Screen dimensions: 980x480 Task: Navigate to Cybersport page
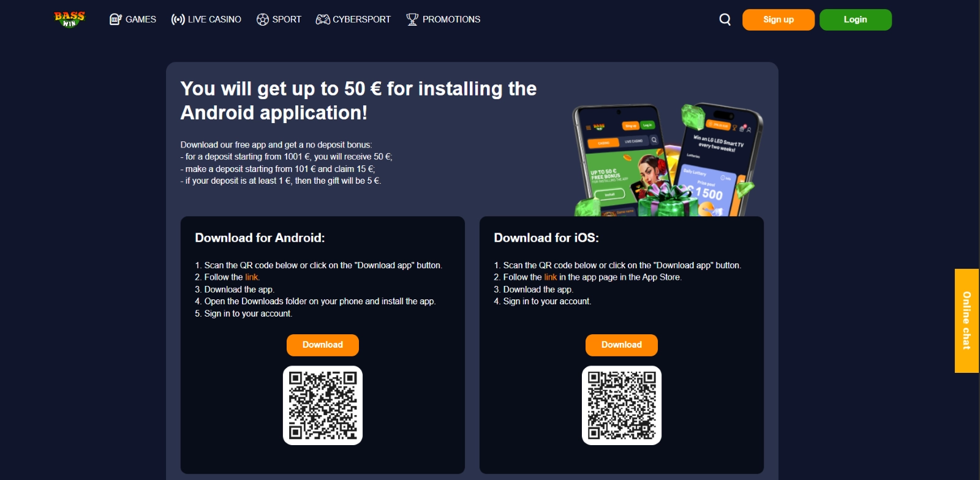pyautogui.click(x=361, y=20)
